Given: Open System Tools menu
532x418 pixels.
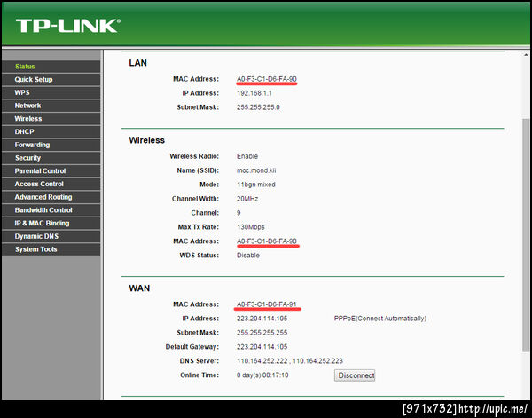Looking at the screenshot, I should pos(51,249).
